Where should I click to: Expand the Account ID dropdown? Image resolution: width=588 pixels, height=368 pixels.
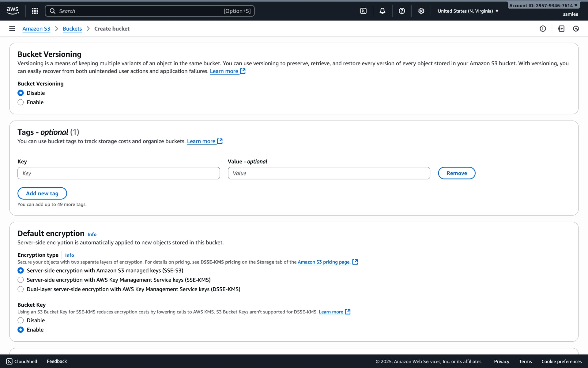pyautogui.click(x=543, y=6)
